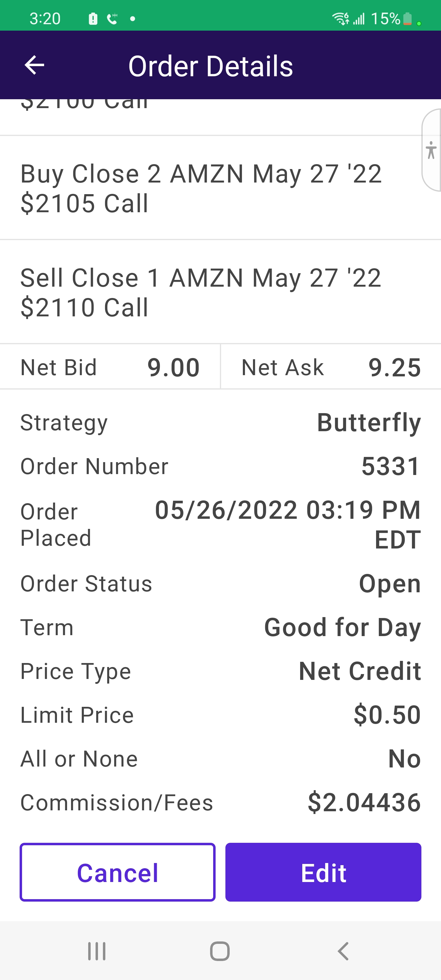The width and height of the screenshot is (441, 980).
Task: Tap the Order Details title
Action: coord(210,66)
